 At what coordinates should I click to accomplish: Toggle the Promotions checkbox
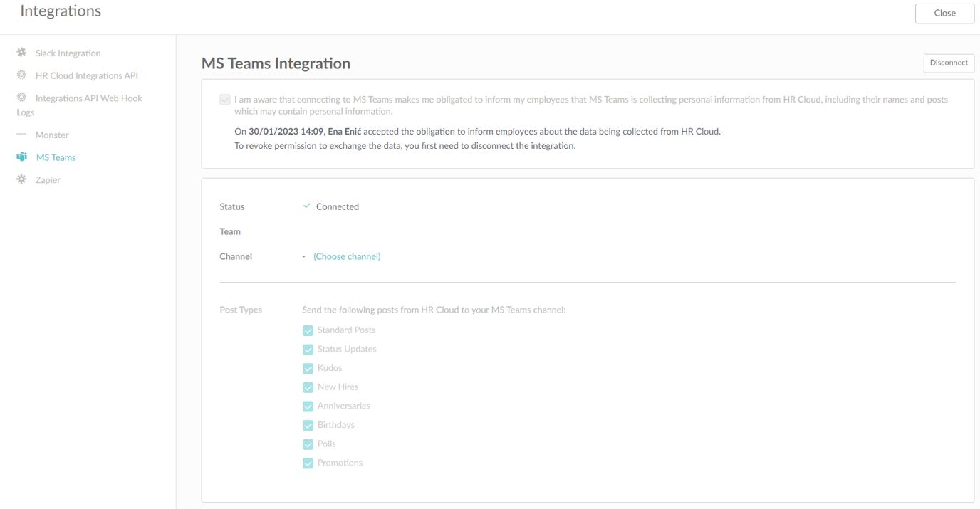(308, 463)
